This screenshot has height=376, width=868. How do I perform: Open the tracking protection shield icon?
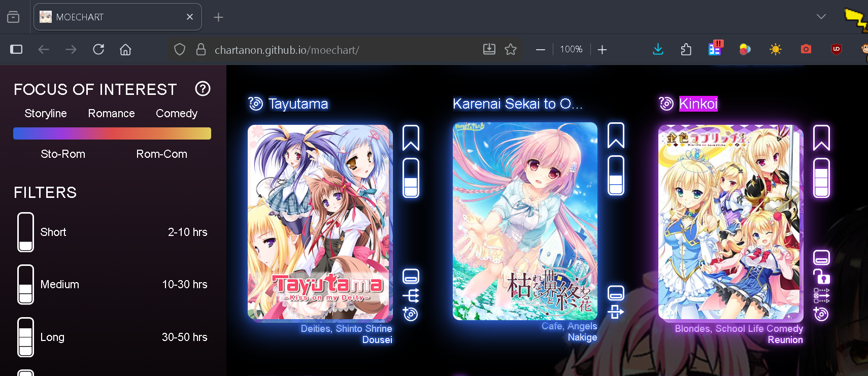click(180, 49)
